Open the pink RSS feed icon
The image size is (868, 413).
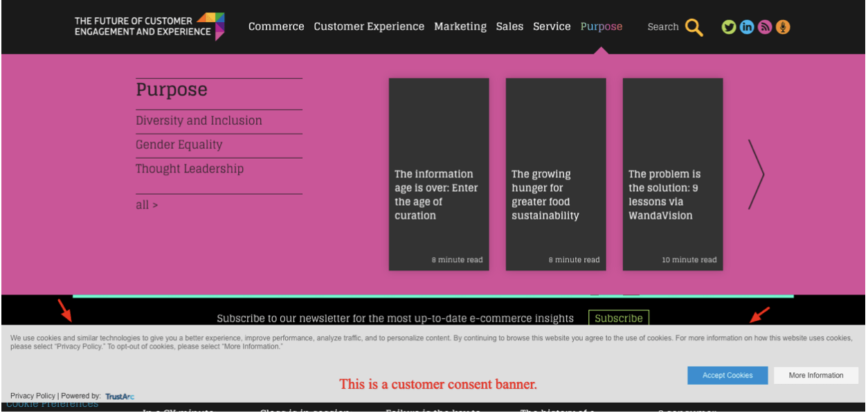pyautogui.click(x=765, y=27)
